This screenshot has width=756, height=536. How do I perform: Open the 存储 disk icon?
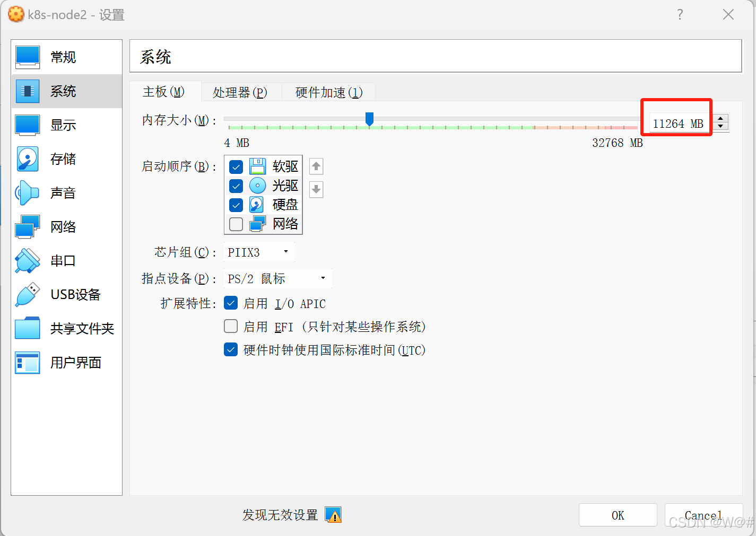(28, 159)
